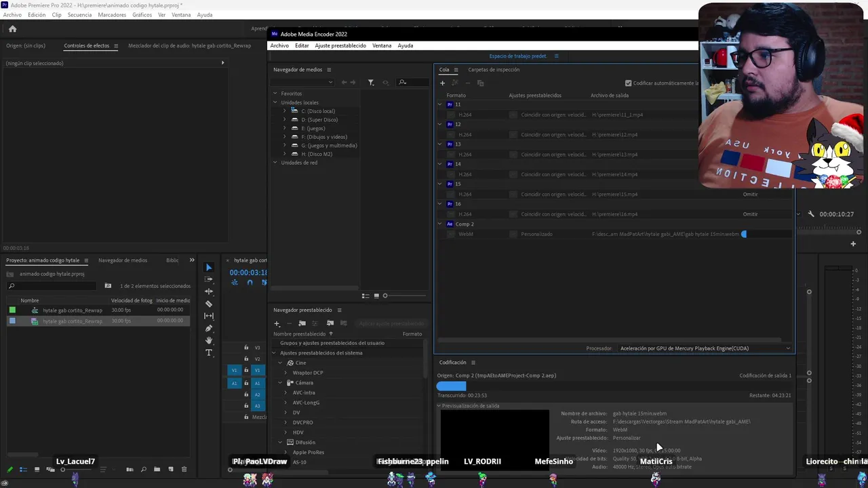Adjust the Media Browser thumbnail zoom slider
The height and width of the screenshot is (488, 868).
click(385, 296)
